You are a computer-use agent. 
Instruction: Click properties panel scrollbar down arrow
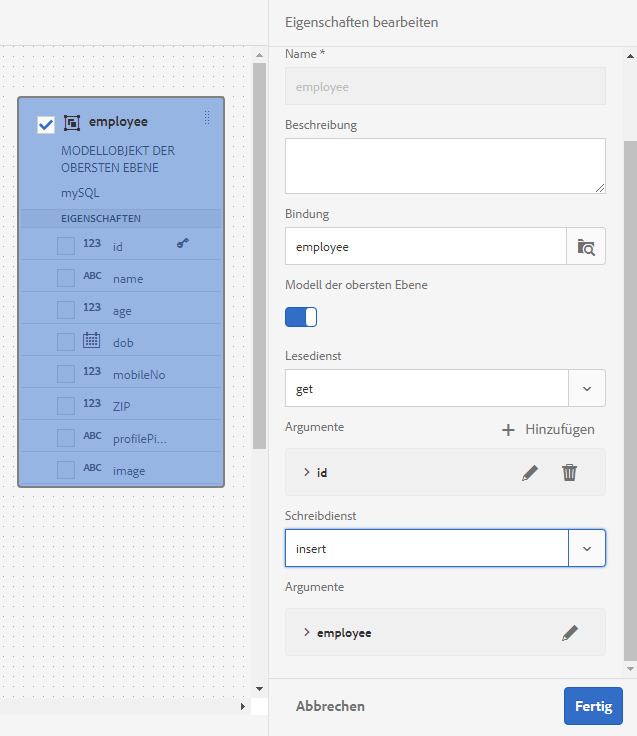[x=630, y=669]
